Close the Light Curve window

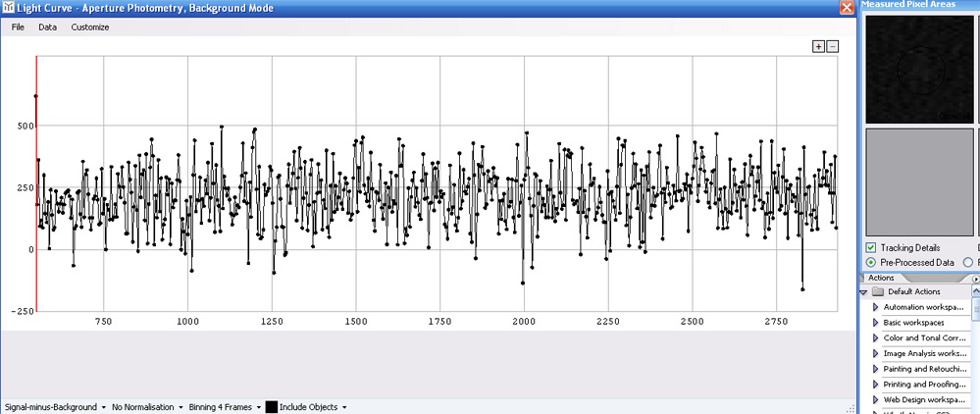847,8
